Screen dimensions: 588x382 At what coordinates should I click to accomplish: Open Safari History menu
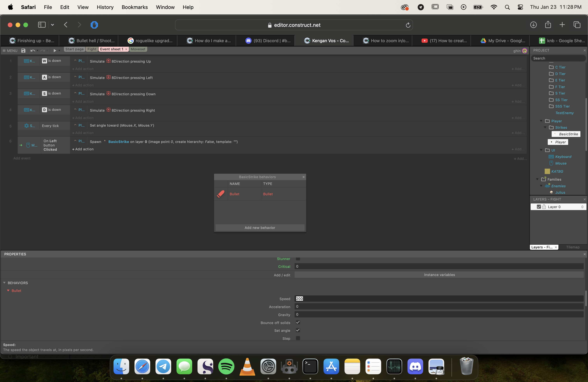click(x=105, y=7)
